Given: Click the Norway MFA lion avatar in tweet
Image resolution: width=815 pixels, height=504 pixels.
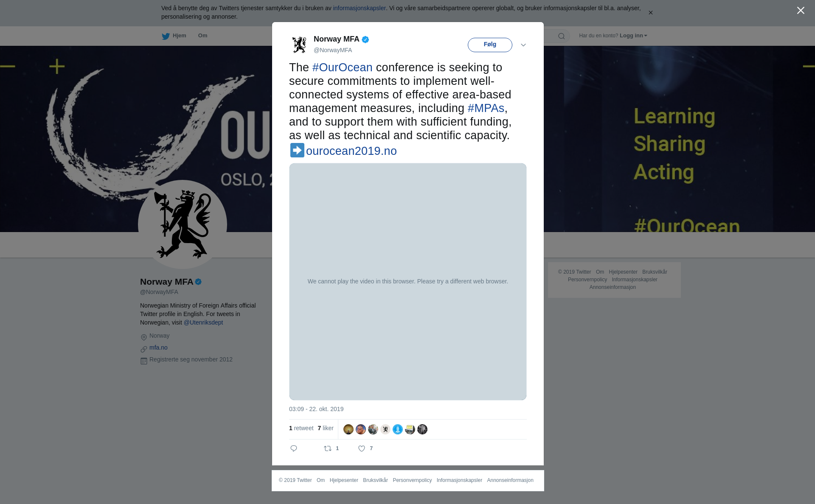Looking at the screenshot, I should click(x=299, y=45).
